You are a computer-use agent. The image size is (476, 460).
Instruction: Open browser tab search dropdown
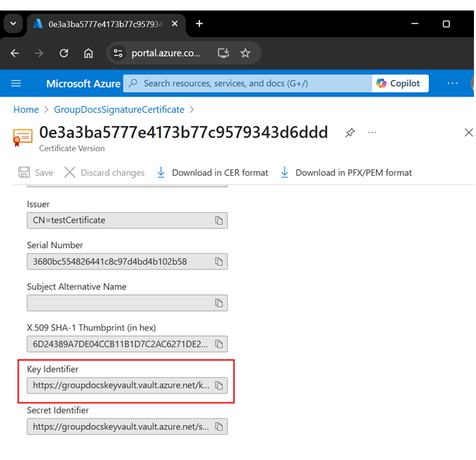(x=13, y=23)
